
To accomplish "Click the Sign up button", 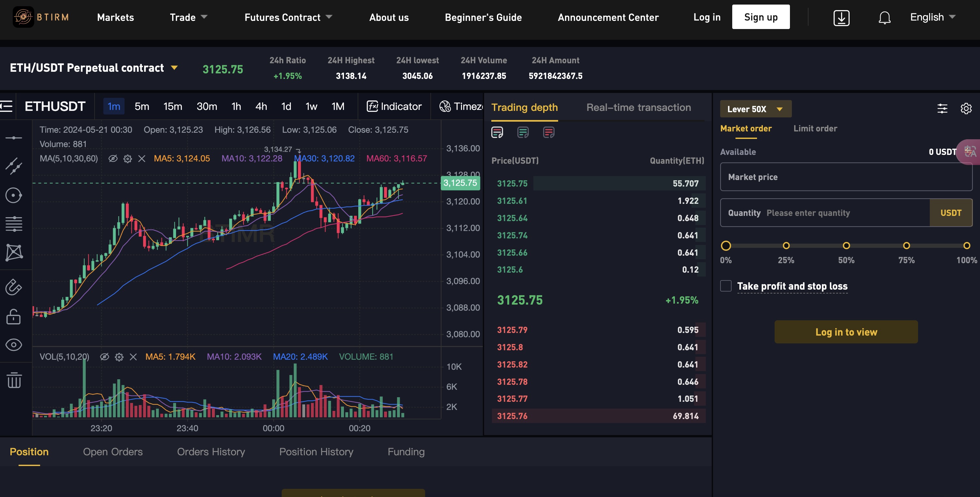I will point(761,17).
